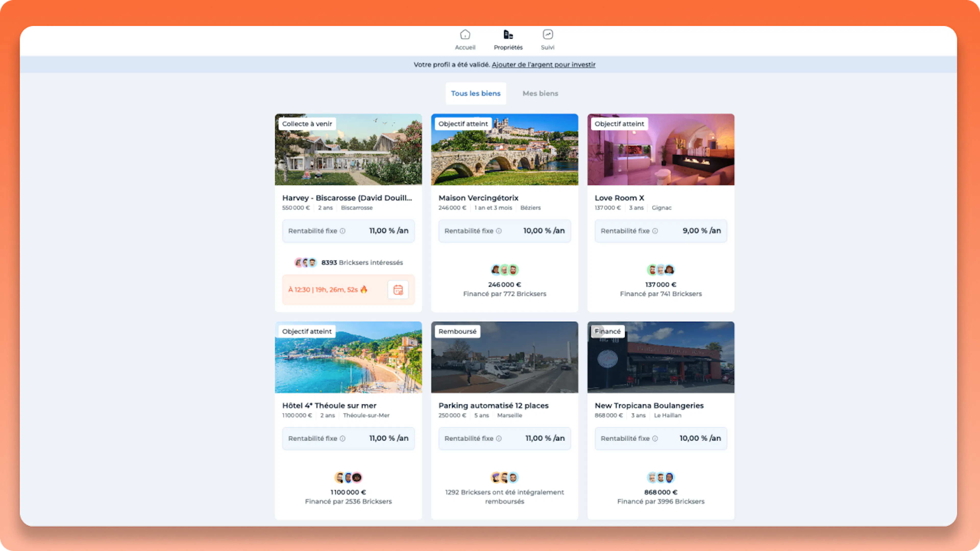Click the Théoule sur mer coastline photo
Screen dimensions: 980x551
(x=348, y=357)
